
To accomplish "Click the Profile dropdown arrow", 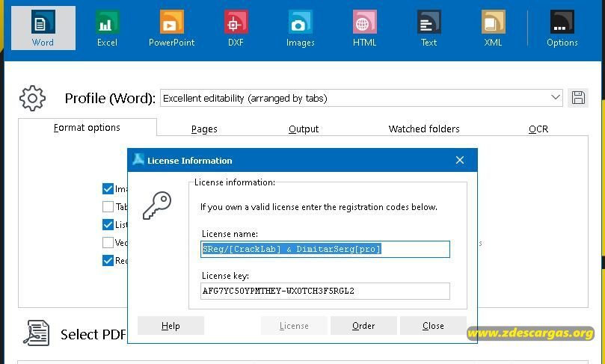I will 555,98.
